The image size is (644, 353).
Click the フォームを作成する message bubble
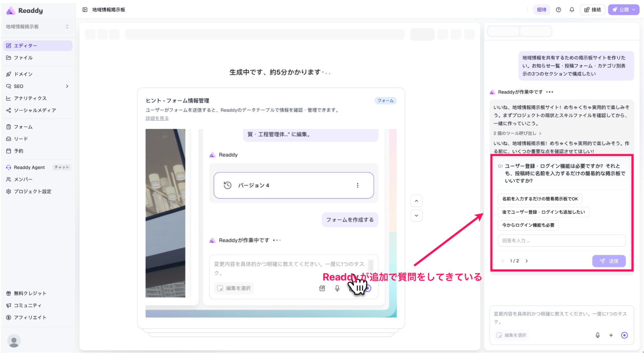click(x=350, y=220)
